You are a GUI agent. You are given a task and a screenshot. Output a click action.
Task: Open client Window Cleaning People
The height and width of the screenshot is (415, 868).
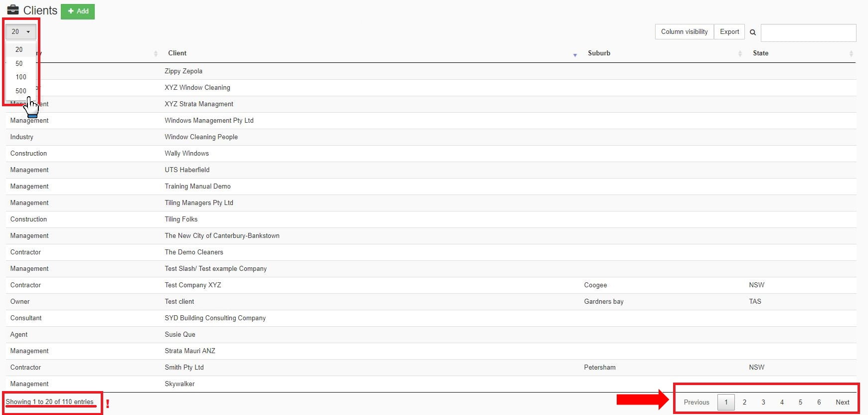click(201, 137)
